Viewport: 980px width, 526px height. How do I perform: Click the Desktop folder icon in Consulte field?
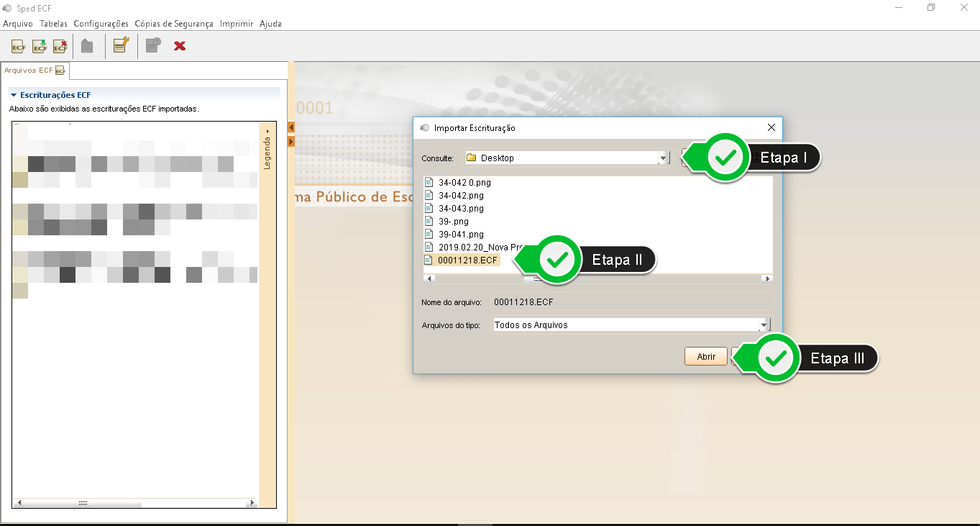[x=472, y=158]
